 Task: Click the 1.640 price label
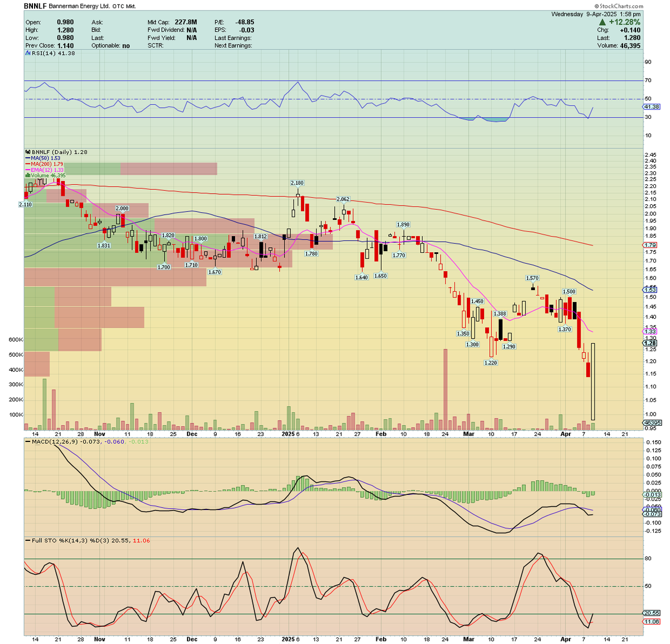pos(361,277)
